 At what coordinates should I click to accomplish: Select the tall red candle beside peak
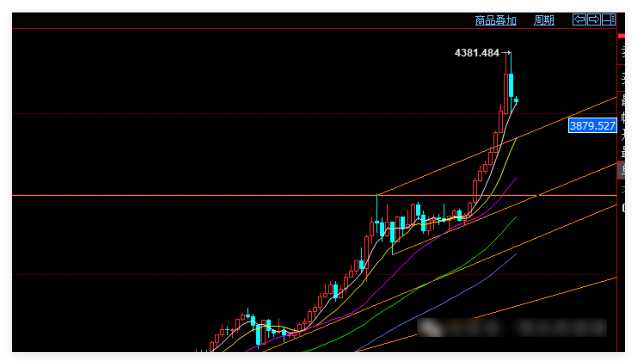click(x=506, y=93)
